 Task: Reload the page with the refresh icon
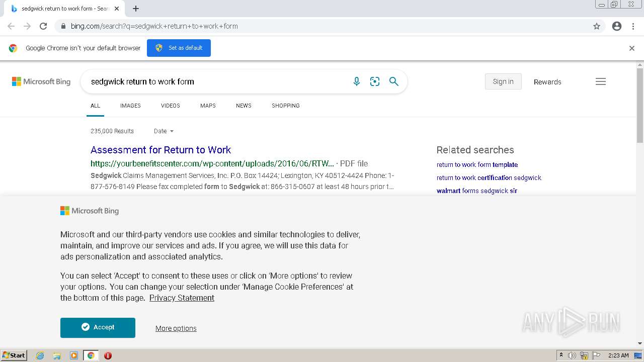(x=43, y=26)
